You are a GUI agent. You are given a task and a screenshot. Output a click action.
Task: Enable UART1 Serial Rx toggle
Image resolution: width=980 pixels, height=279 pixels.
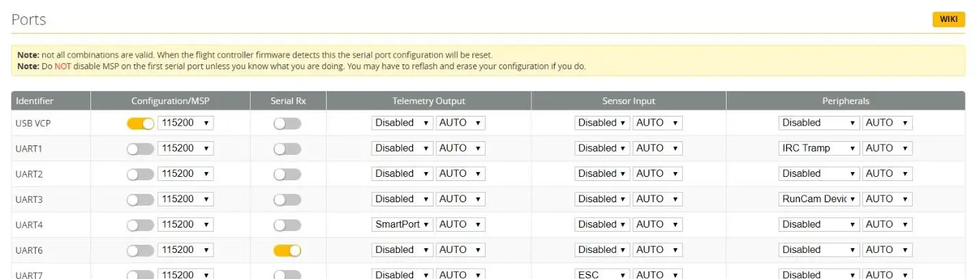point(287,149)
